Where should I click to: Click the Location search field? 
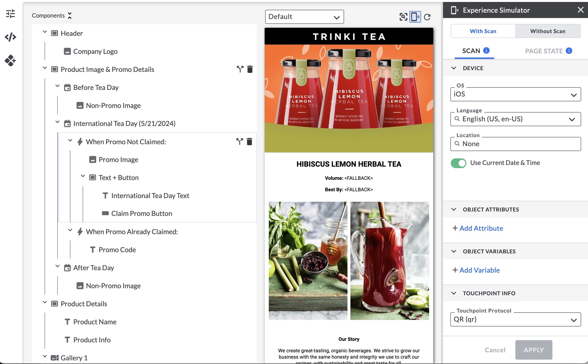point(515,144)
